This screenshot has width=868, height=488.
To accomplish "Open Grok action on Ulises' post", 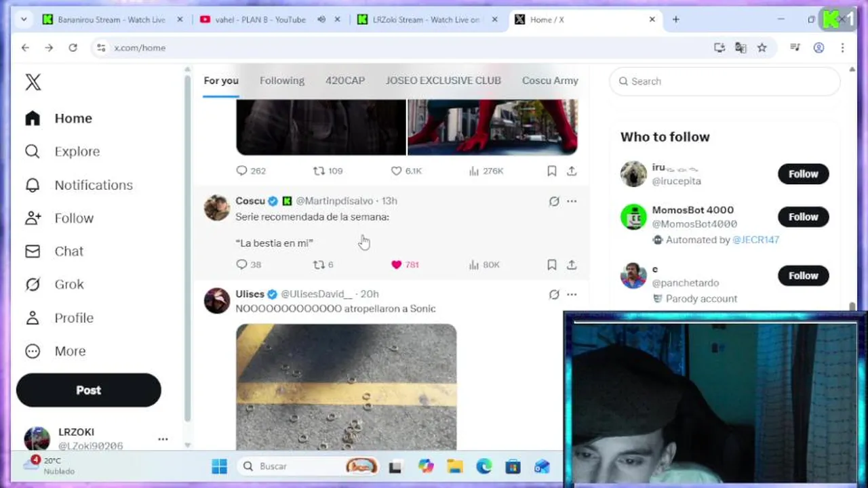I will [554, 294].
